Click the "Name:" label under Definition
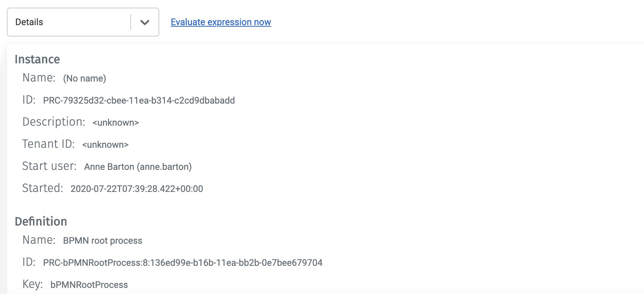This screenshot has height=294, width=644. (x=39, y=240)
